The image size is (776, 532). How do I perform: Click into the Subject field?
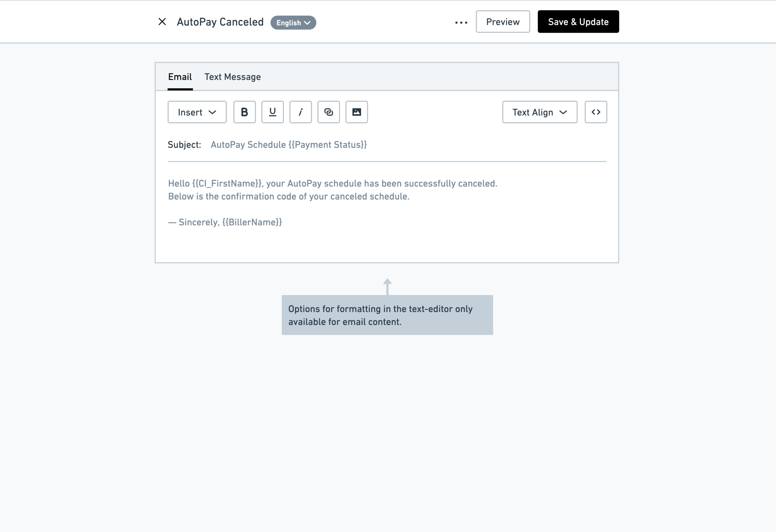point(408,145)
